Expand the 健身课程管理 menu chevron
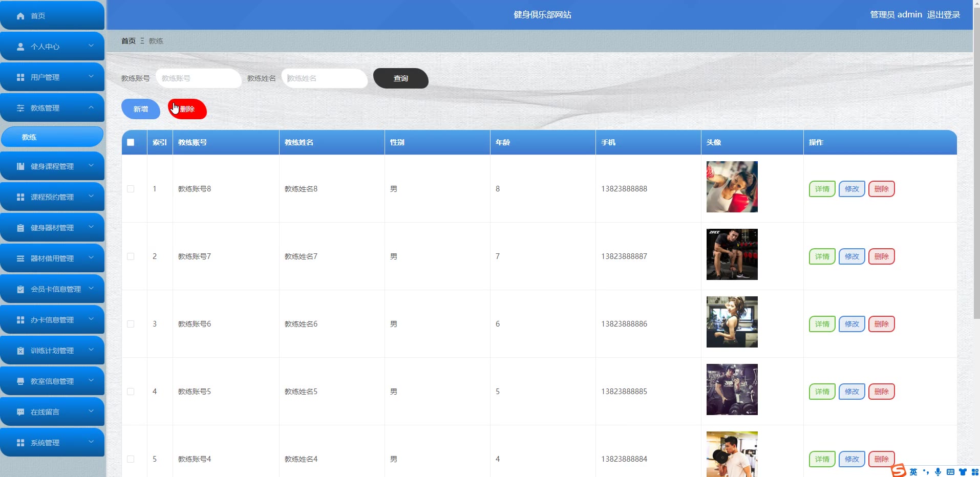The width and height of the screenshot is (980, 477). (91, 165)
